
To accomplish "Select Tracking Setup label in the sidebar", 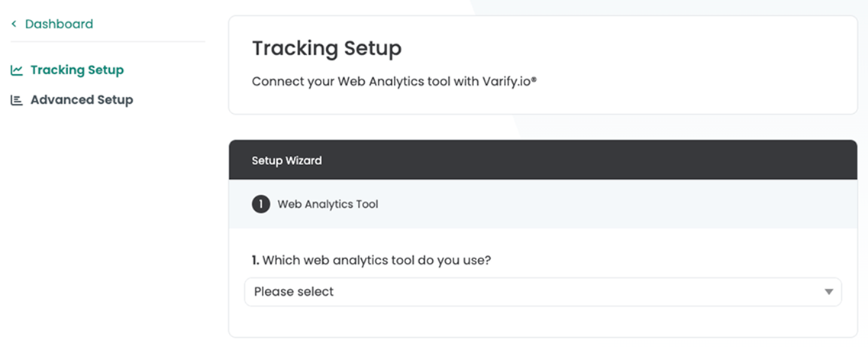I will point(77,70).
